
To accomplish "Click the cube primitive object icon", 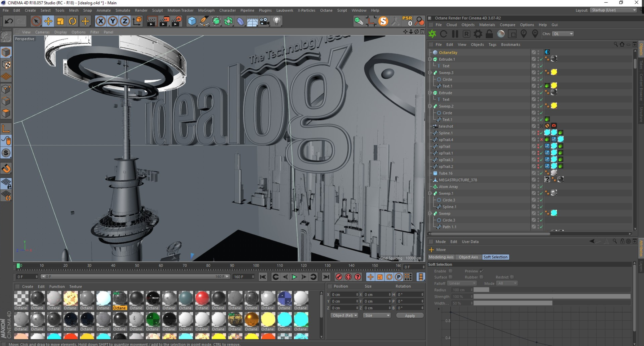I will [192, 21].
